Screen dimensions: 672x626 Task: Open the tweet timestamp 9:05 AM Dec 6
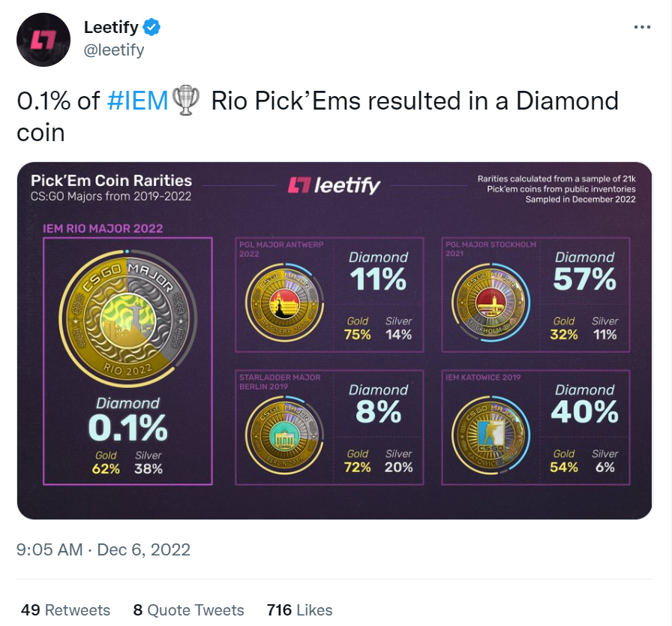[x=103, y=549]
